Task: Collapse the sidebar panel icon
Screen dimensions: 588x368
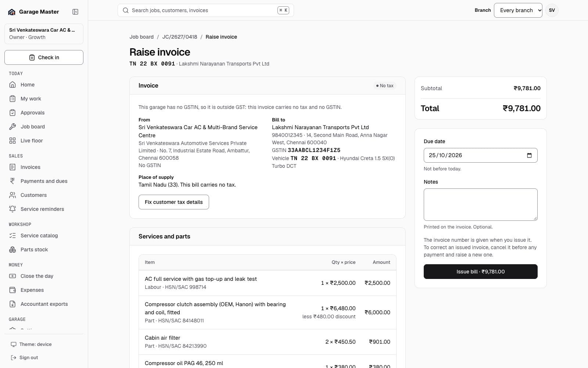Action: pos(75,12)
